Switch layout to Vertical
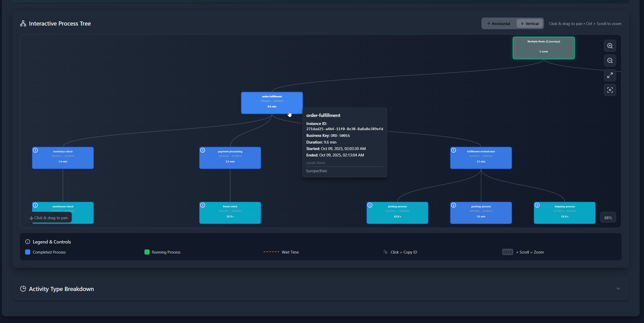Viewport: 644px width, 323px height. (530, 24)
